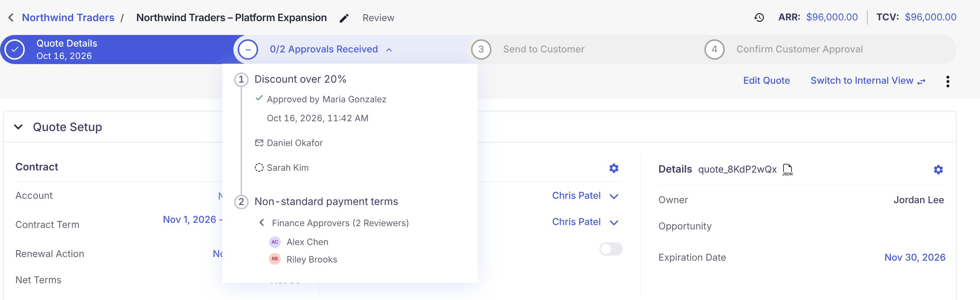
Task: Click the ARR value $96,000.00
Action: [832, 17]
